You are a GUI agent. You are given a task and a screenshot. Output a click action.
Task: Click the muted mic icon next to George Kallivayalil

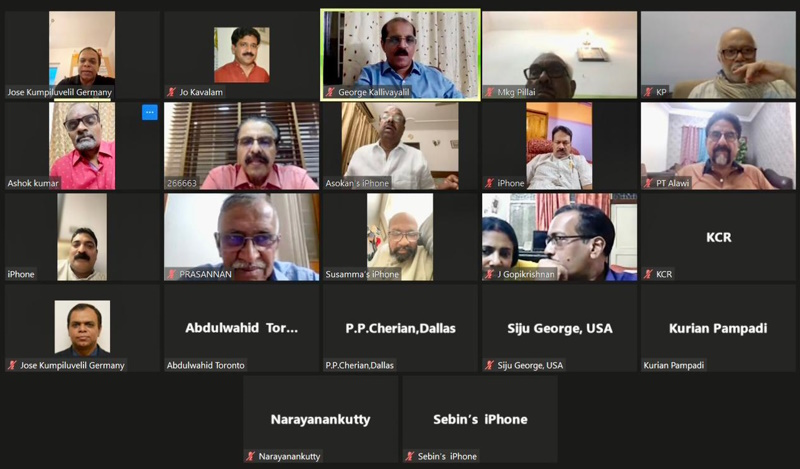[330, 92]
